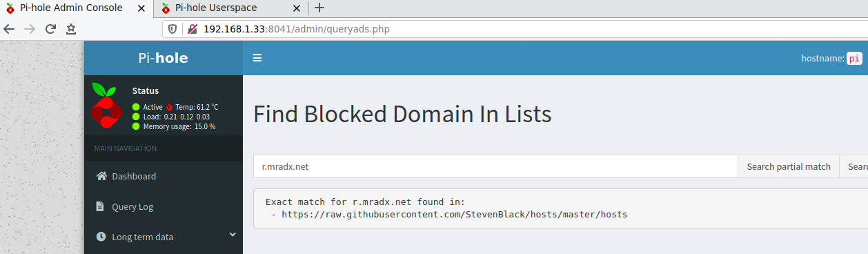The height and width of the screenshot is (254, 868).
Task: Click the hostname pi badge
Action: click(855, 59)
